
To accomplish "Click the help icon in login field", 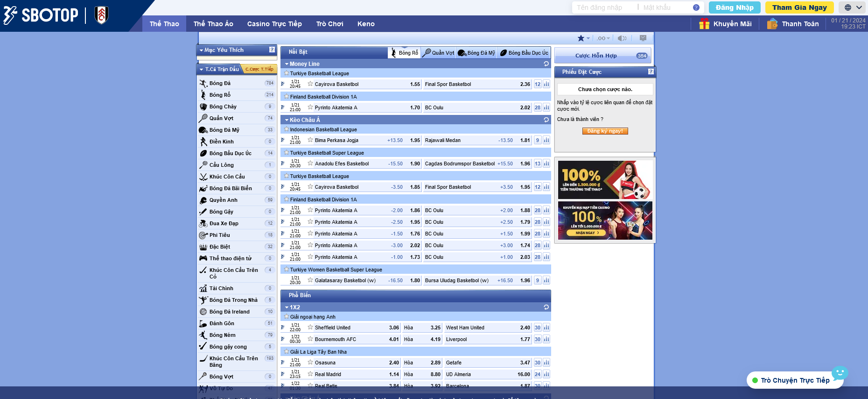I will (x=696, y=7).
